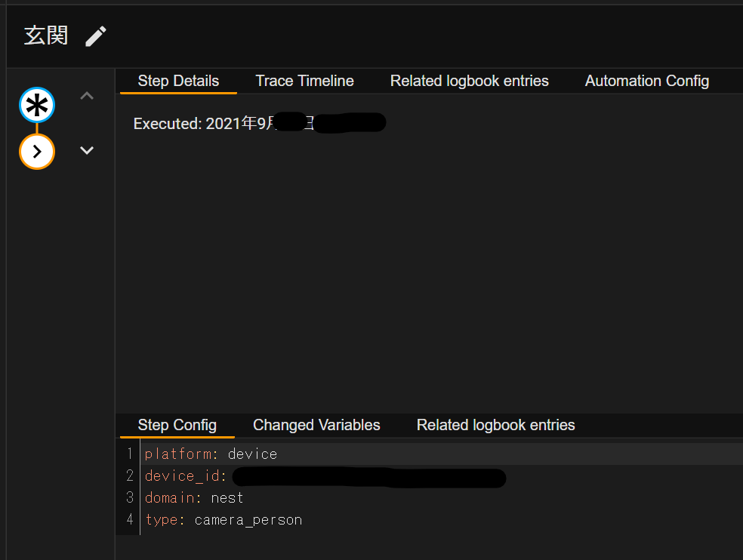
Task: Switch to the Step Details tab
Action: tap(178, 81)
